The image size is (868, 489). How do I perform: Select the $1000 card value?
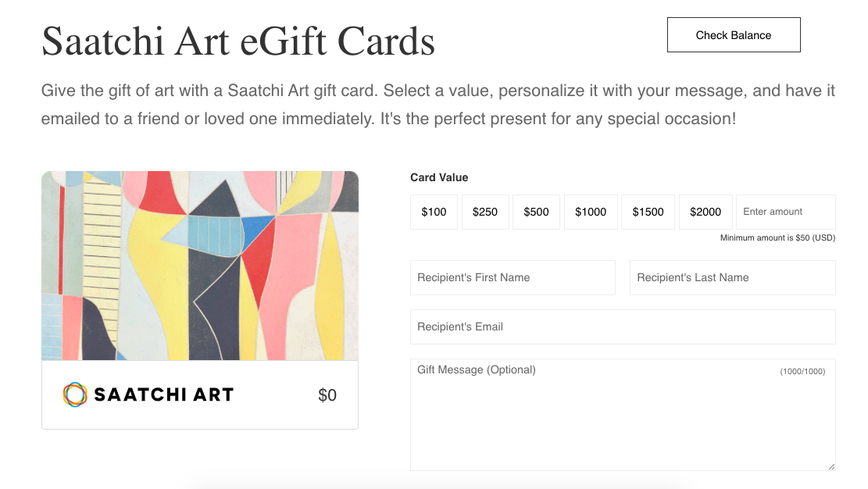(x=591, y=212)
